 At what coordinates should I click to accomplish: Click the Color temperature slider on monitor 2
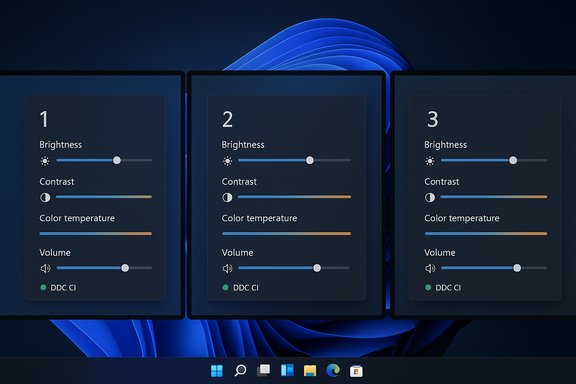coord(287,233)
